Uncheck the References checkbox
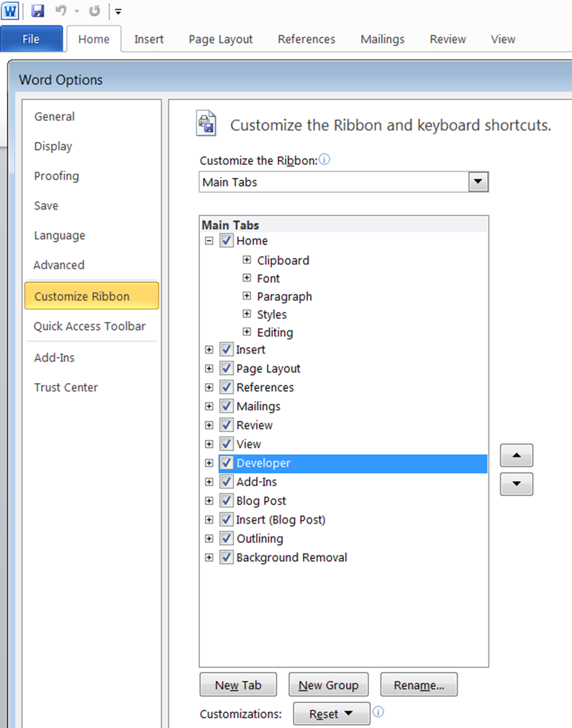 (x=227, y=387)
